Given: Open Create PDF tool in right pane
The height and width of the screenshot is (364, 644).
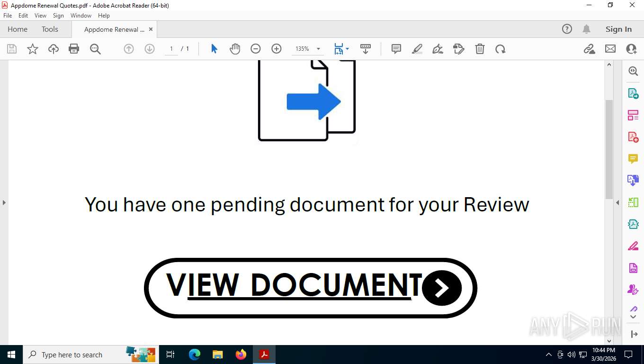Looking at the screenshot, I should [x=633, y=137].
